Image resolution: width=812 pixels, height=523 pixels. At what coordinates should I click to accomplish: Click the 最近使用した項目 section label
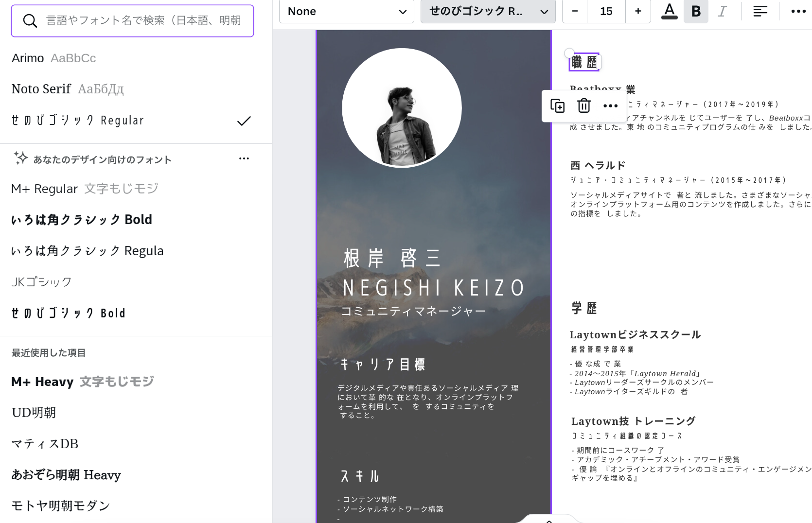point(49,353)
